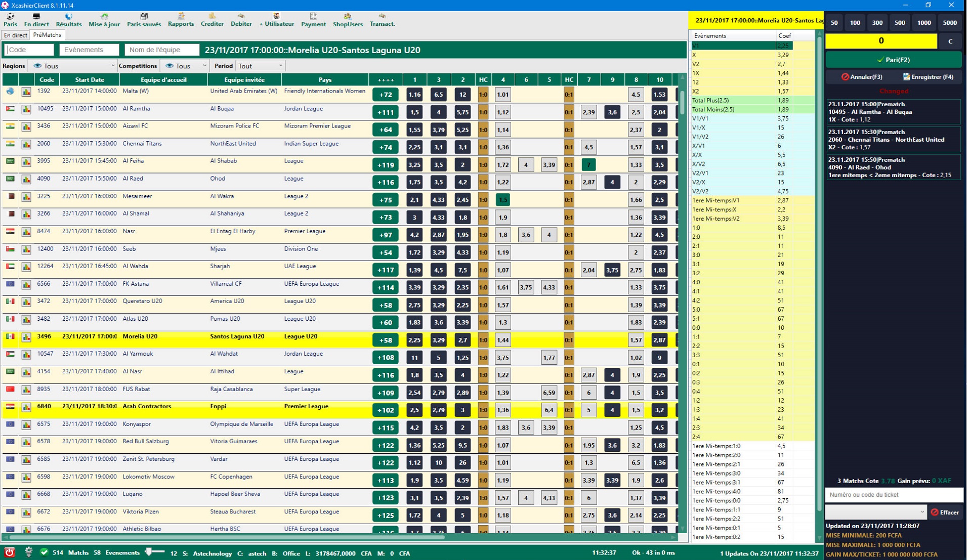This screenshot has height=560, width=970.
Task: Click the Annuler(F3) button
Action: pos(862,77)
